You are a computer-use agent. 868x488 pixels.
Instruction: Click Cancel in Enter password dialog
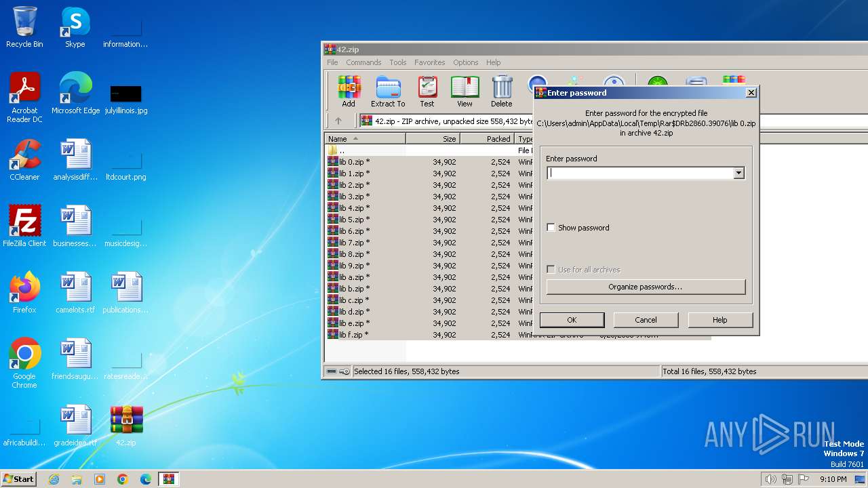[646, 320]
